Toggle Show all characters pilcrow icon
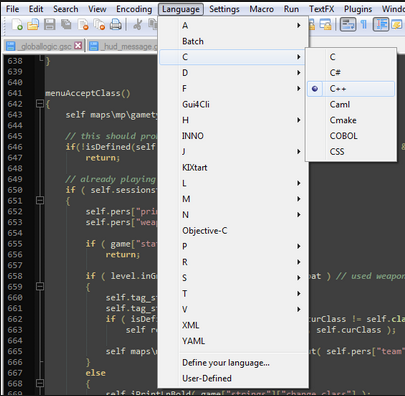This screenshot has height=396, width=405. click(x=364, y=25)
